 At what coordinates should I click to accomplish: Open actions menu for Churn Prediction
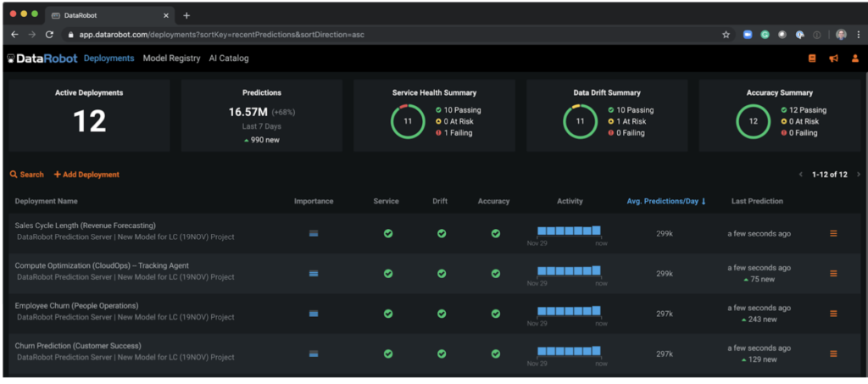pos(834,353)
